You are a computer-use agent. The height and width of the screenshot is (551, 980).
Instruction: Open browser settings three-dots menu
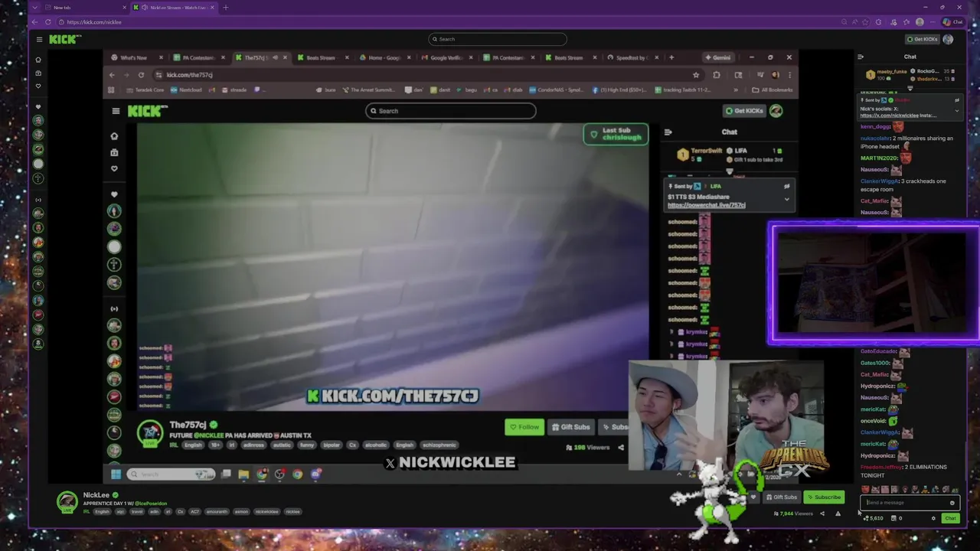pos(933,22)
